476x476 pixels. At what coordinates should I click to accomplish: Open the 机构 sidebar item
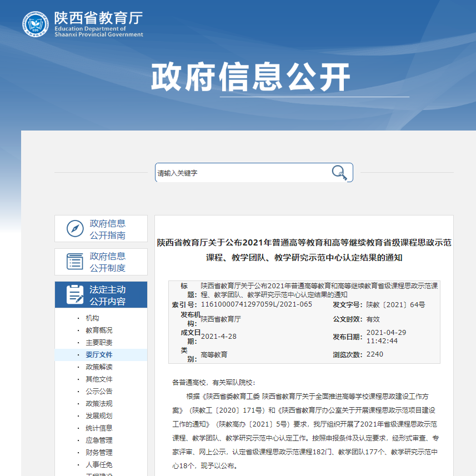click(92, 318)
